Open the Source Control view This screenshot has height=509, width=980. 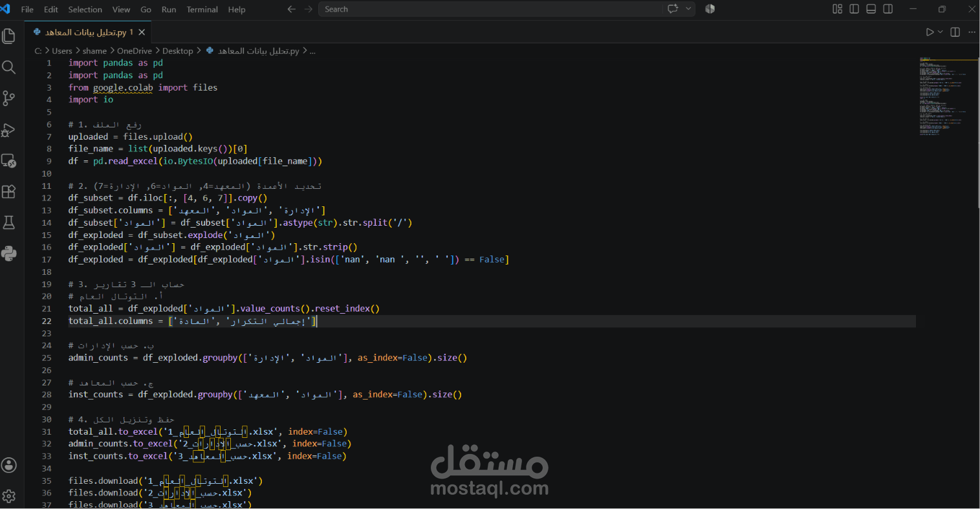point(9,98)
